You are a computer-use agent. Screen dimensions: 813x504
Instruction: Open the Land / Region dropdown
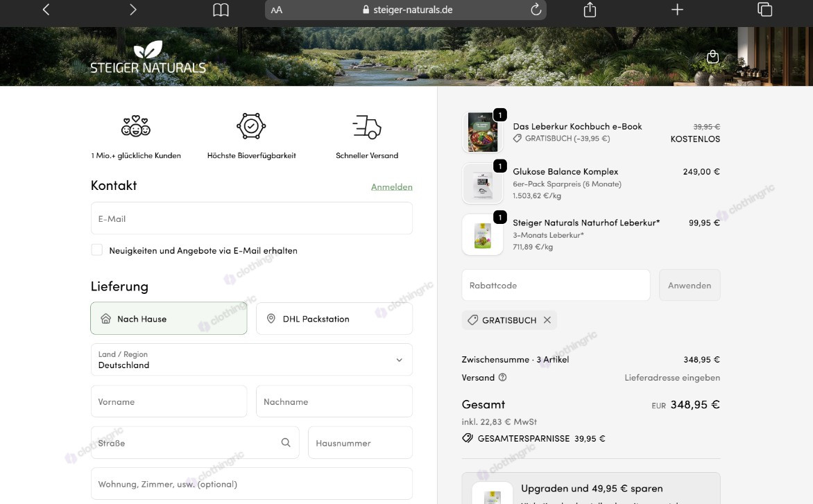tap(252, 360)
